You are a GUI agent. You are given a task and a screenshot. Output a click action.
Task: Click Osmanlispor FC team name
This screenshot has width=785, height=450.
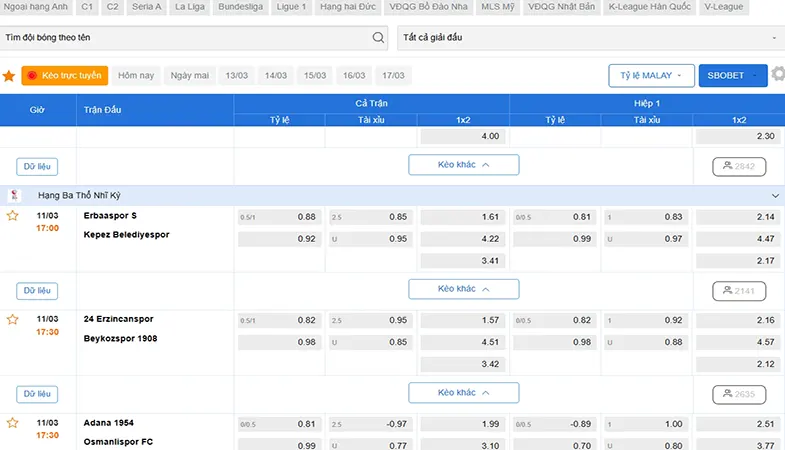coord(118,442)
